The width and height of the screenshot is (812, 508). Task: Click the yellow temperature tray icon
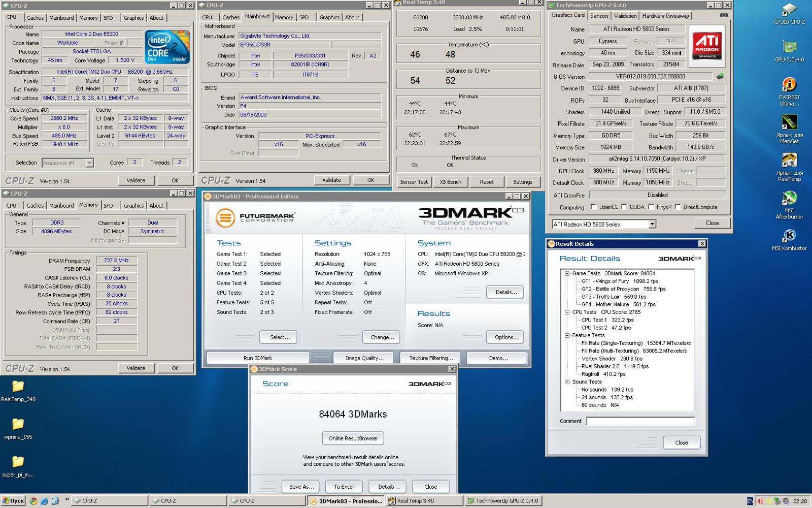769,501
